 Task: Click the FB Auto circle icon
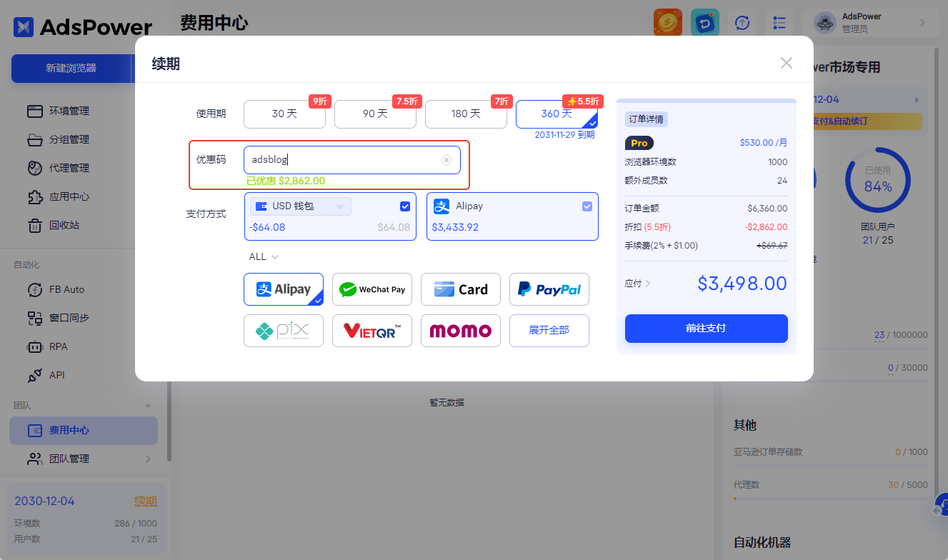click(x=35, y=289)
